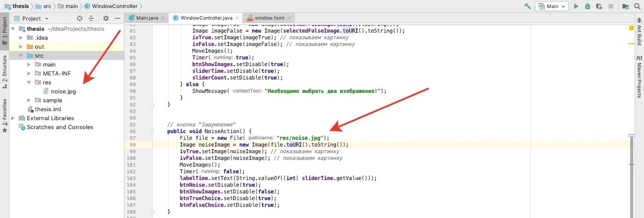
Task: Click the Collapse All icon in Project panel
Action: coord(91,18)
